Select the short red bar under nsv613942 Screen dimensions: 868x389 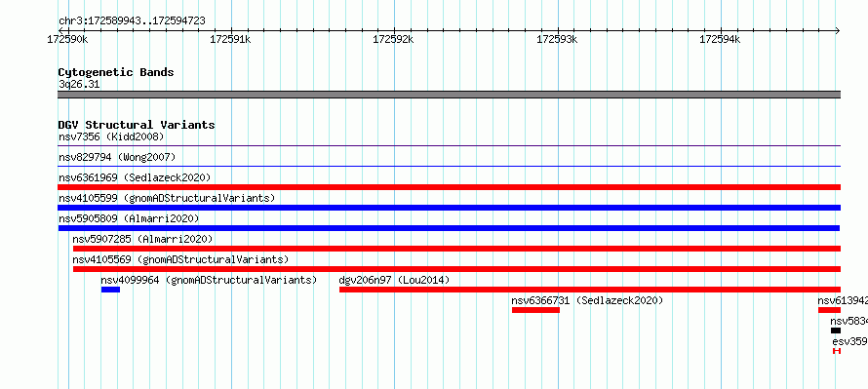[829, 310]
